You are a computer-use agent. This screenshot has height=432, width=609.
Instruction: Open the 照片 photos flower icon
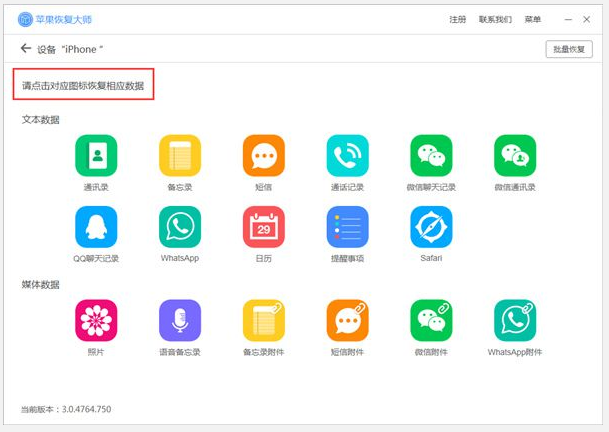96,320
